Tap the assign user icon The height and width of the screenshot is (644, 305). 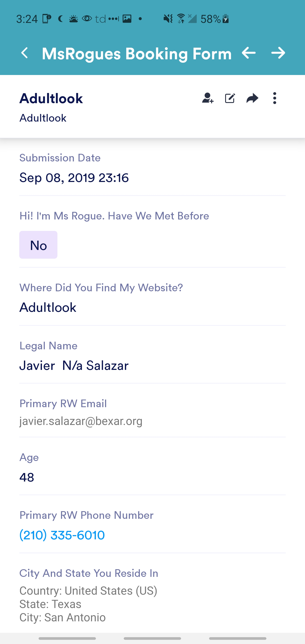click(208, 98)
